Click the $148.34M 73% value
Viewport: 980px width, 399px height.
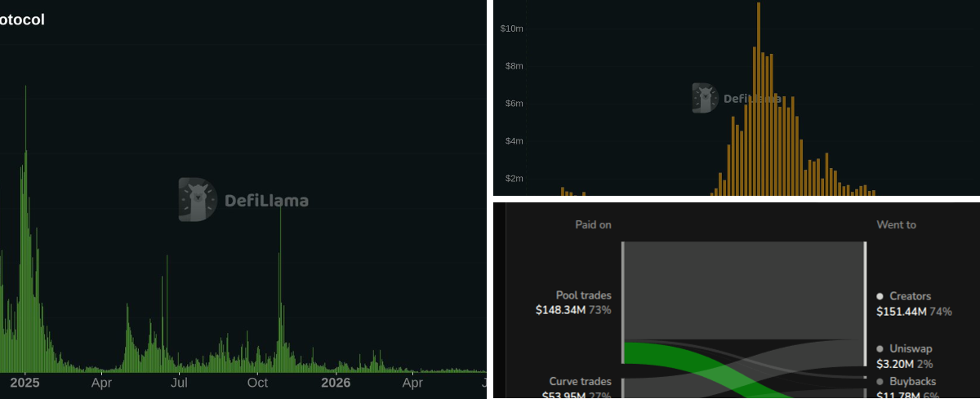point(573,310)
